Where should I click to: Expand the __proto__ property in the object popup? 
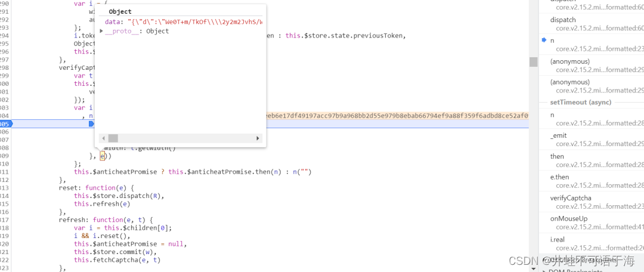(102, 31)
